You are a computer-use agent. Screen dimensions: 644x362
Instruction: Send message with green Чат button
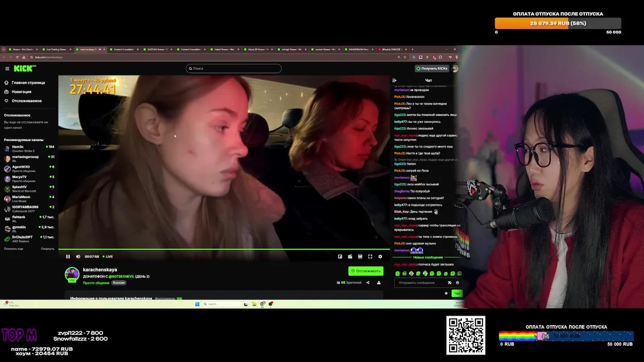pos(457,293)
